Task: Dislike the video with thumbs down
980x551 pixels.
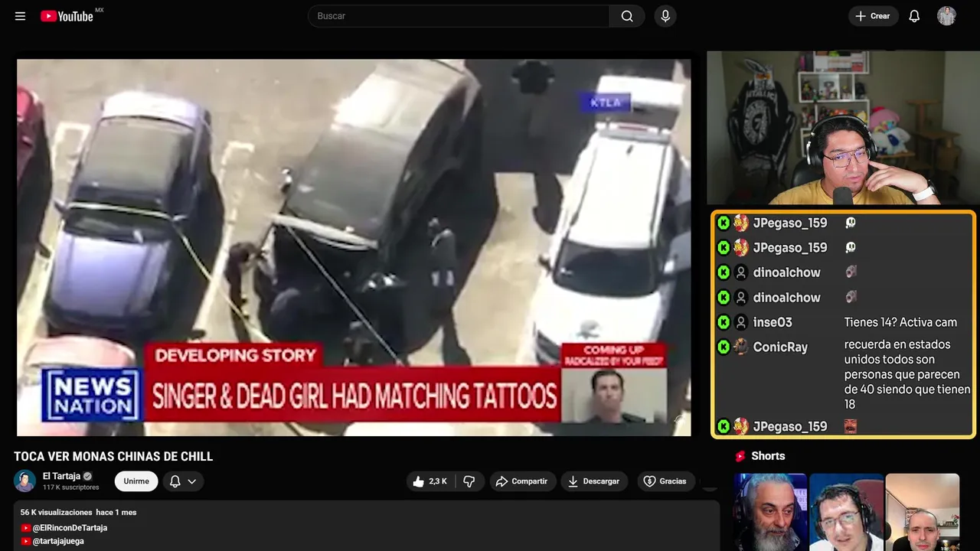Action: [x=469, y=481]
